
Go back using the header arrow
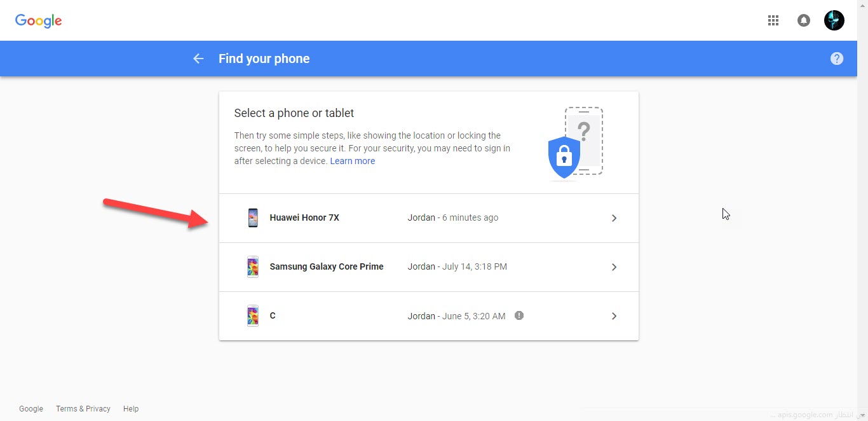pyautogui.click(x=198, y=59)
